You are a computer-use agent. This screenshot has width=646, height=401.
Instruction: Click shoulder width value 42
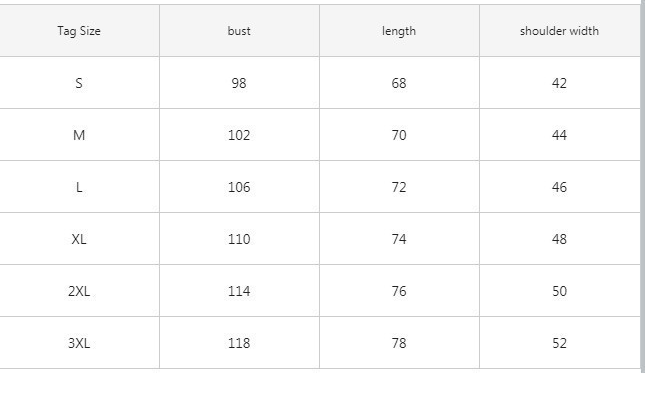559,83
